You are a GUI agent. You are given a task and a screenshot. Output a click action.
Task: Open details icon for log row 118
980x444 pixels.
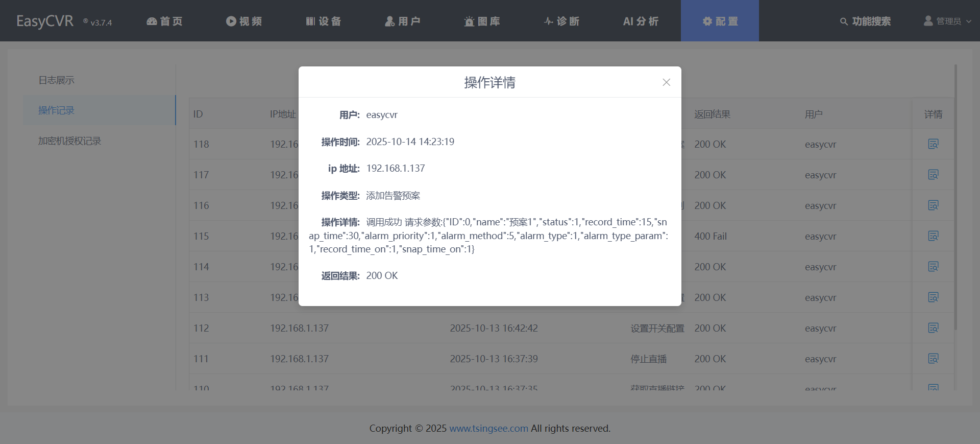click(933, 144)
